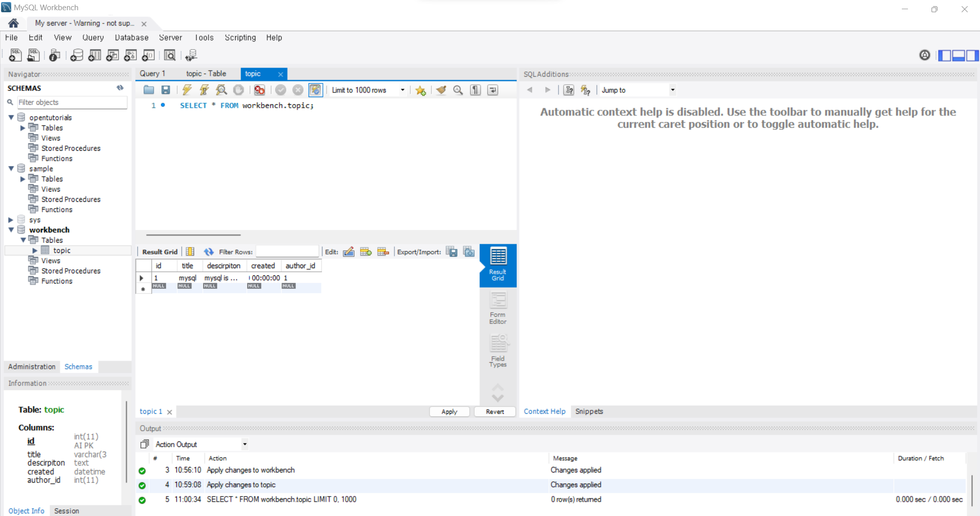This screenshot has width=980, height=516.
Task: Open the Limit to 1000 rows dropdown
Action: coord(368,90)
